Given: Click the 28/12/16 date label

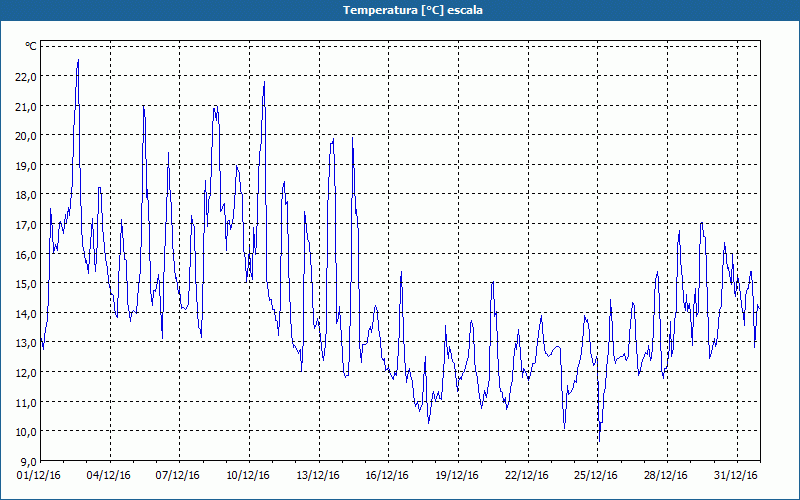Looking at the screenshot, I should pos(666,476).
